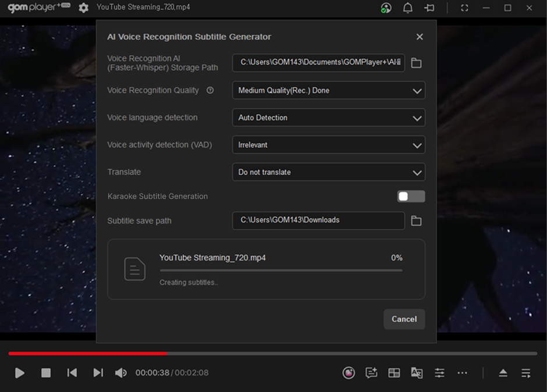Browse folder for subtitle save path
Image resolution: width=547 pixels, height=392 pixels.
pyautogui.click(x=416, y=221)
